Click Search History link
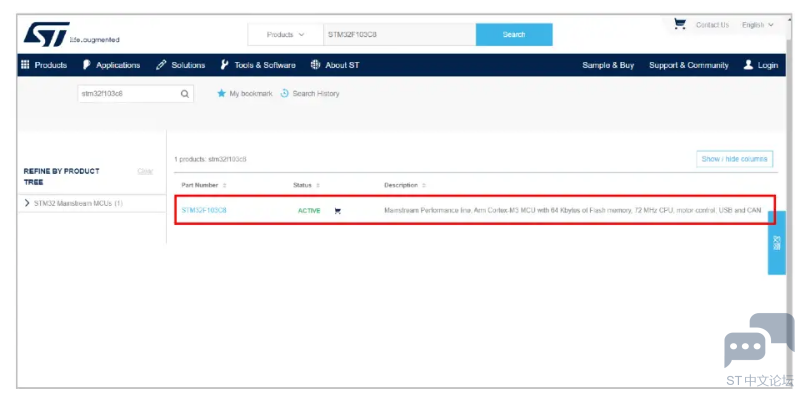The height and width of the screenshot is (396, 803). click(x=316, y=94)
